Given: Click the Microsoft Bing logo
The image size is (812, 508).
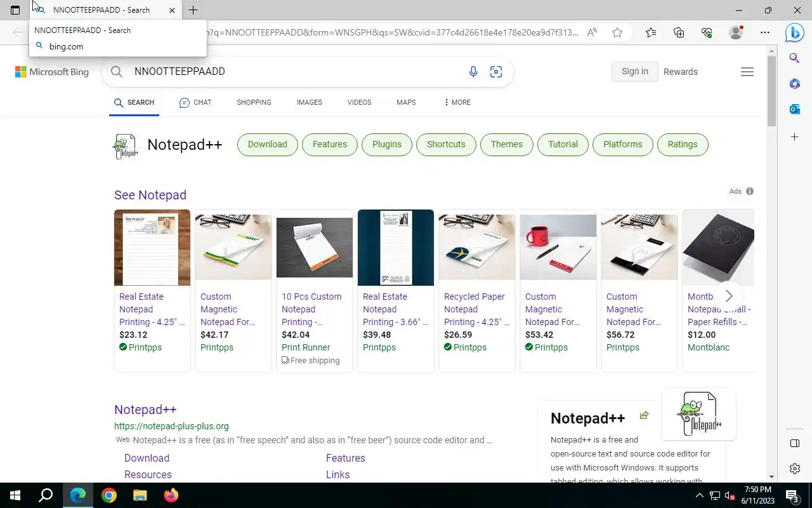Looking at the screenshot, I should 52,72.
